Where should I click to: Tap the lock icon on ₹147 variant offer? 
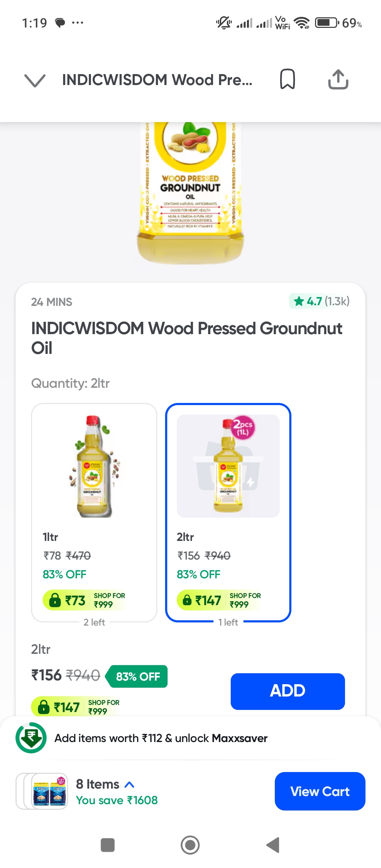click(187, 600)
